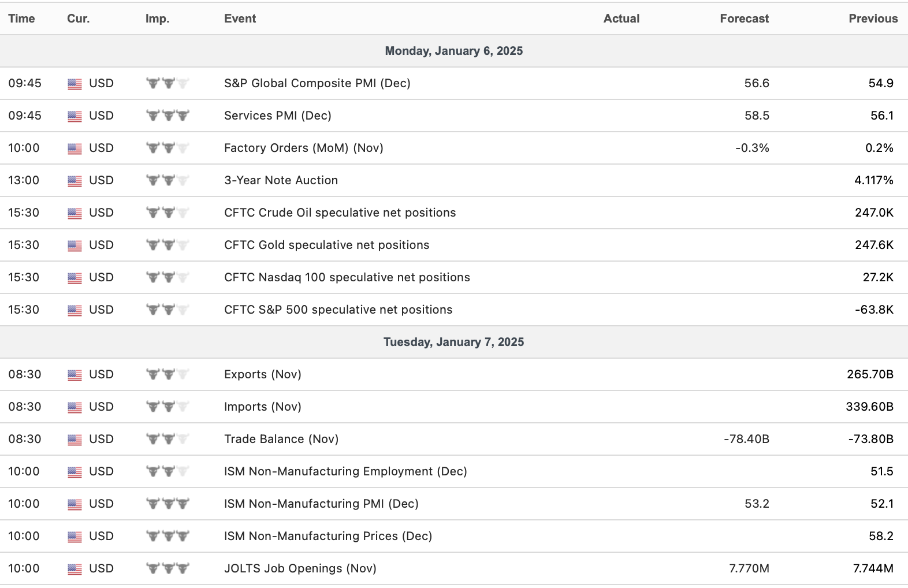908x588 pixels.
Task: Open CFTC Crude Oil speculative net positions
Action: click(340, 213)
